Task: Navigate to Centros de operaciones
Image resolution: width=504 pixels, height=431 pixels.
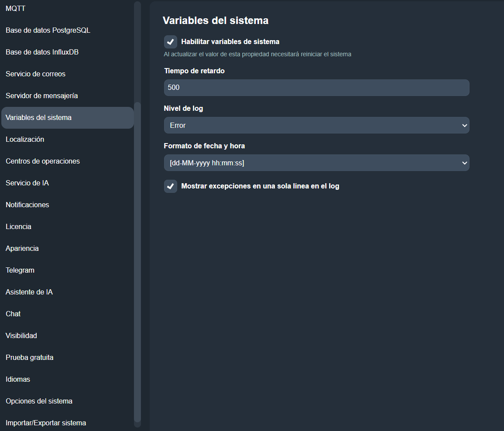Action: point(43,161)
